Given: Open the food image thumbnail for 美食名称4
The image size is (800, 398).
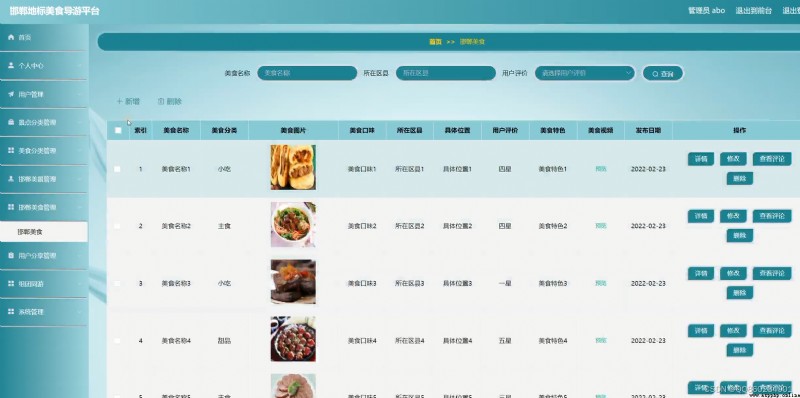Looking at the screenshot, I should tap(293, 339).
